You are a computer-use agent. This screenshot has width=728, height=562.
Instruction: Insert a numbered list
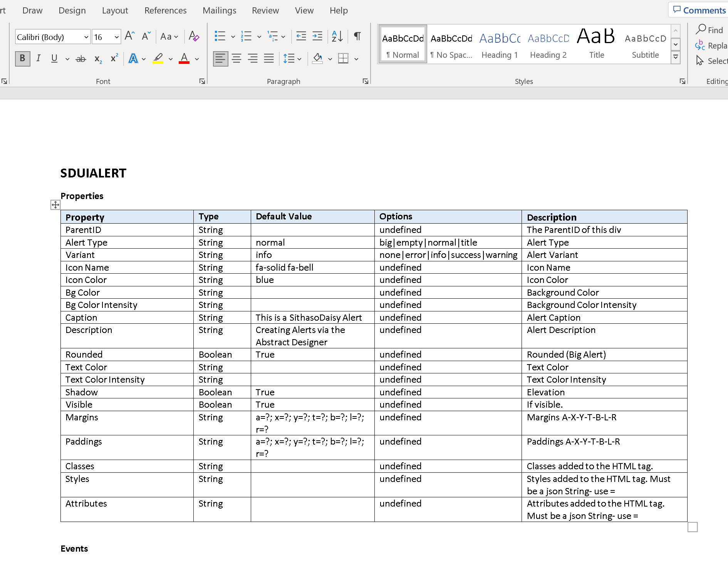[x=246, y=37]
